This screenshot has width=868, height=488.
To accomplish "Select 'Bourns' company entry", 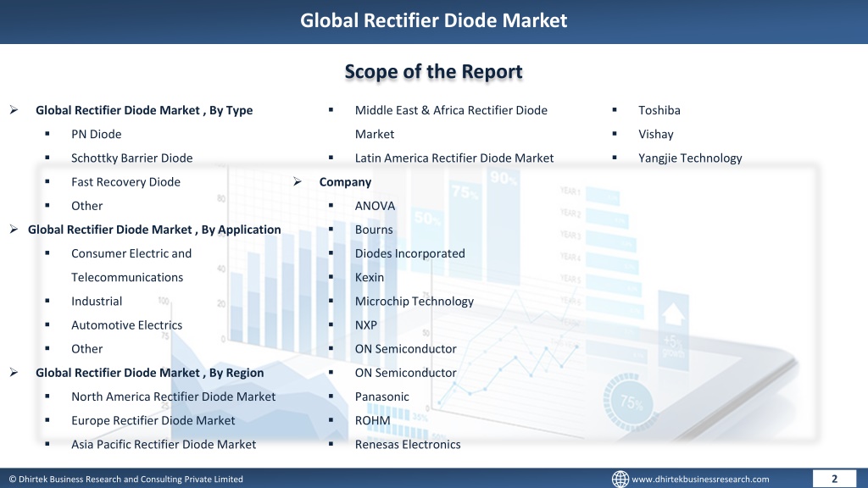I will (x=374, y=229).
